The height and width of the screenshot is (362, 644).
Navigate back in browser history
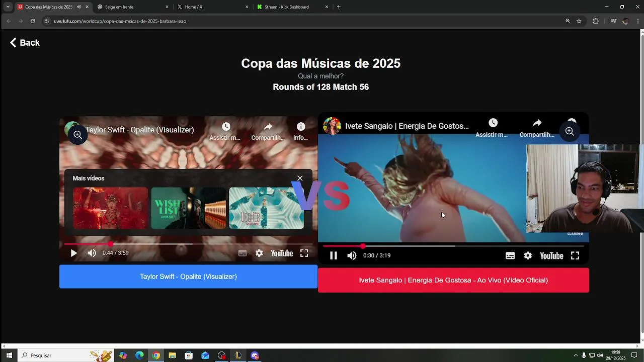pos(9,21)
